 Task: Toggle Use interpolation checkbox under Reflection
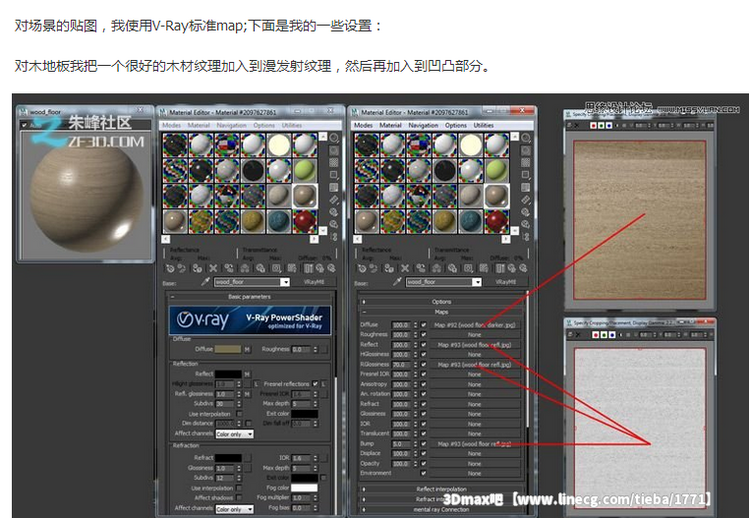coord(239,414)
